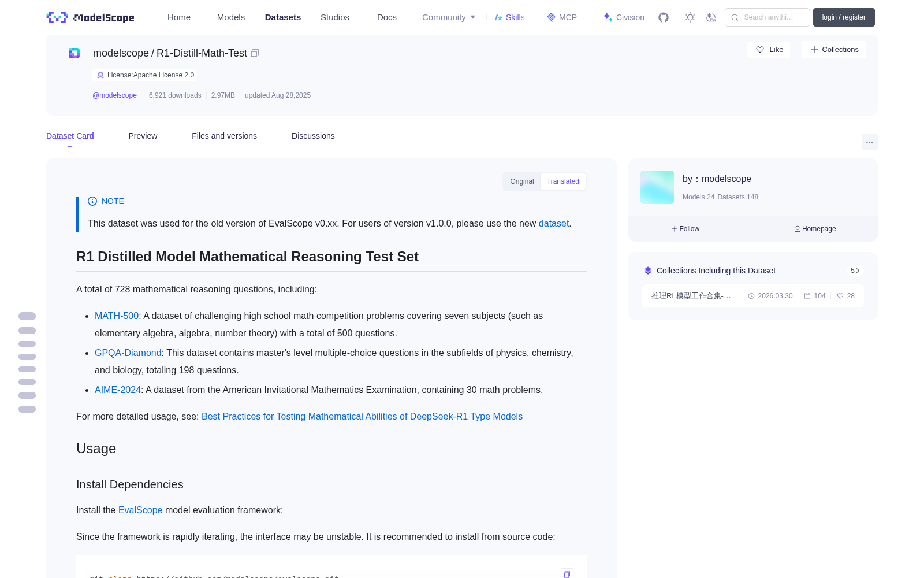Copy the git clone code block
The height and width of the screenshot is (578, 924).
(x=567, y=574)
